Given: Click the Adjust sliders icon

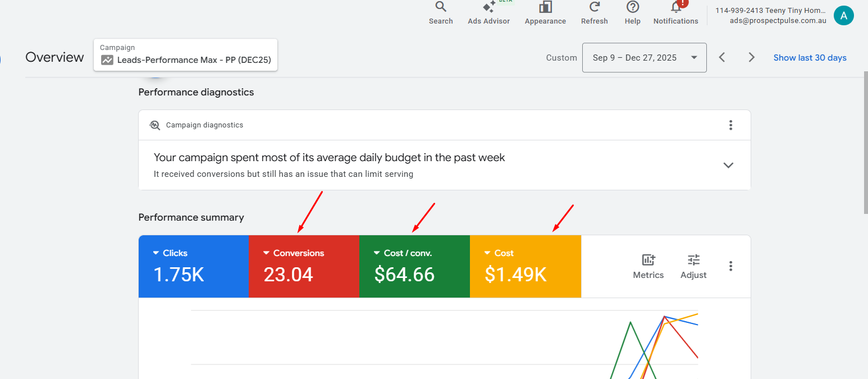Looking at the screenshot, I should pos(693,261).
